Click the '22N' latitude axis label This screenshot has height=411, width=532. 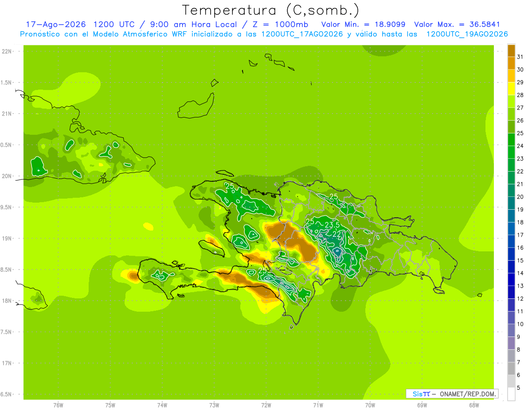point(7,51)
